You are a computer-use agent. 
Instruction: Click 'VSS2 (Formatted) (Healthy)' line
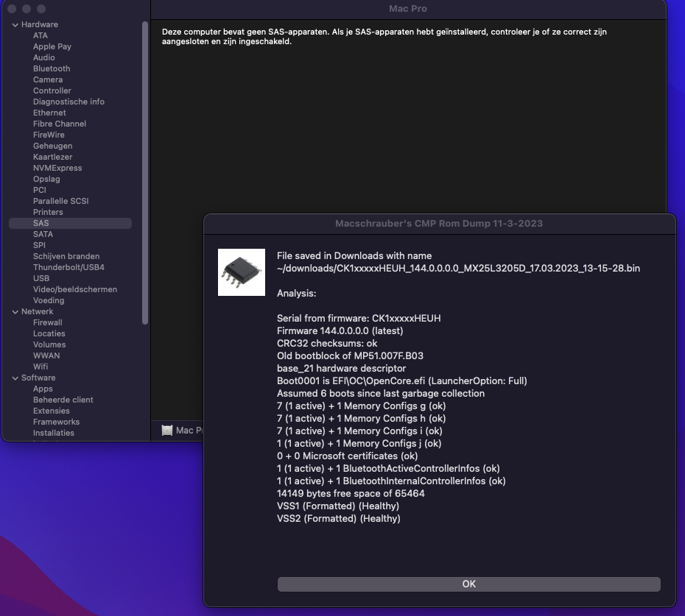tap(339, 519)
